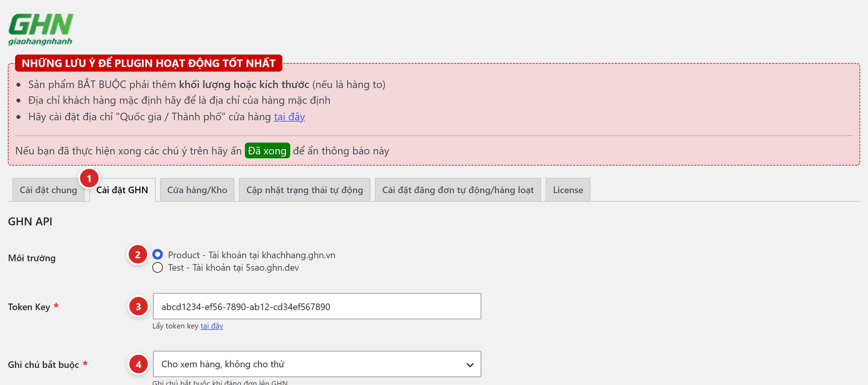868x385 pixels.
Task: Click the GHN API section heading
Action: click(x=30, y=221)
